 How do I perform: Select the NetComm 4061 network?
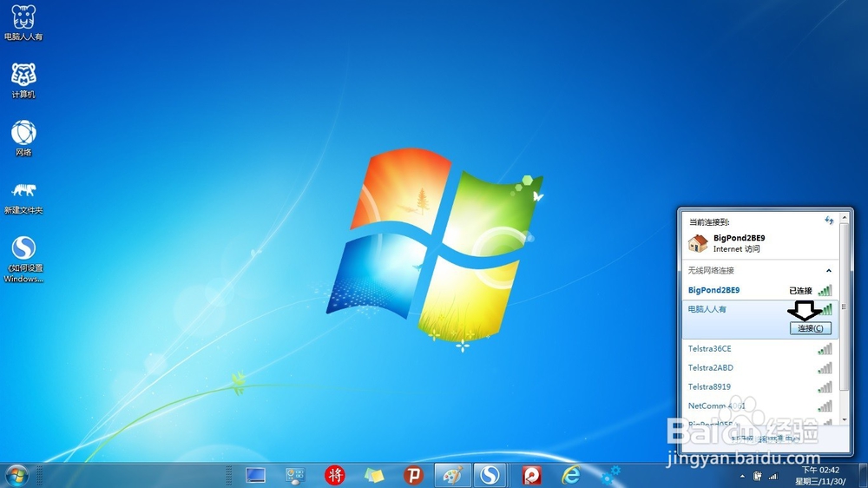[x=760, y=406]
